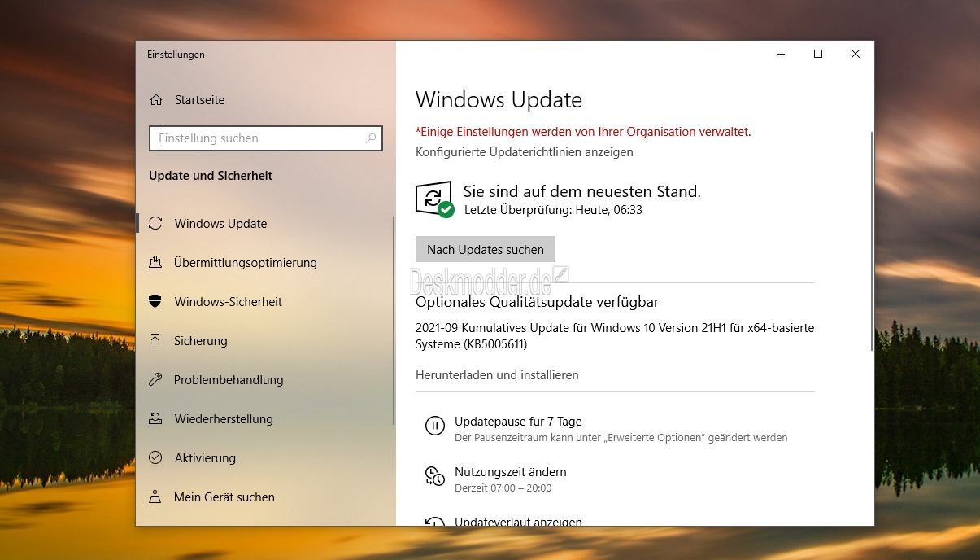Screen dimensions: 980x560
Task: Open Konfigurierte Updaterichtlinien anzeigen link
Action: [525, 152]
